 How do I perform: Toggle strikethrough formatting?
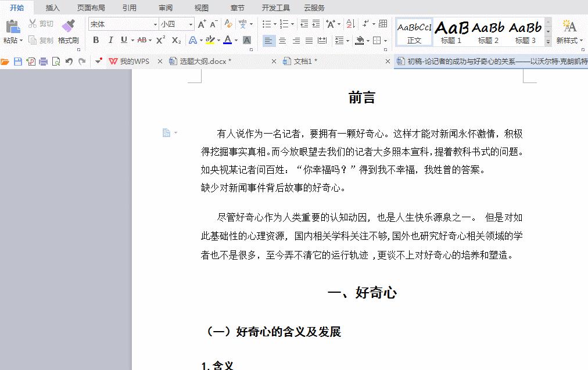[x=143, y=41]
